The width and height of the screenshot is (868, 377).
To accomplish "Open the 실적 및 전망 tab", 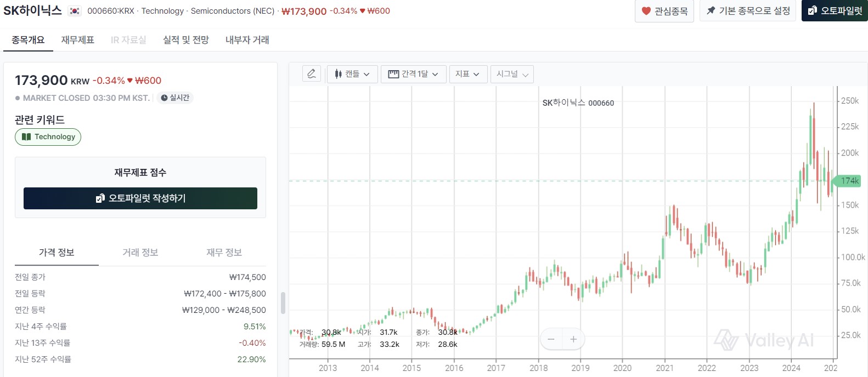I will pos(186,40).
